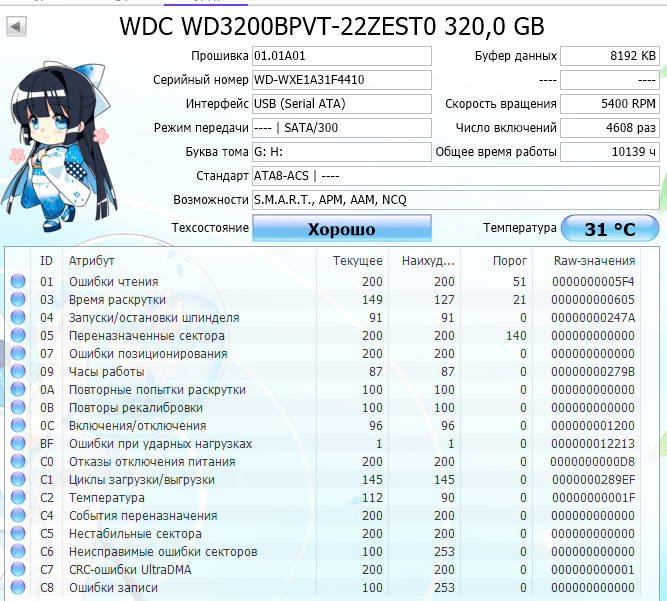Click the status orb for Включения/отключения
Image resolution: width=667 pixels, height=601 pixels.
pos(18,425)
